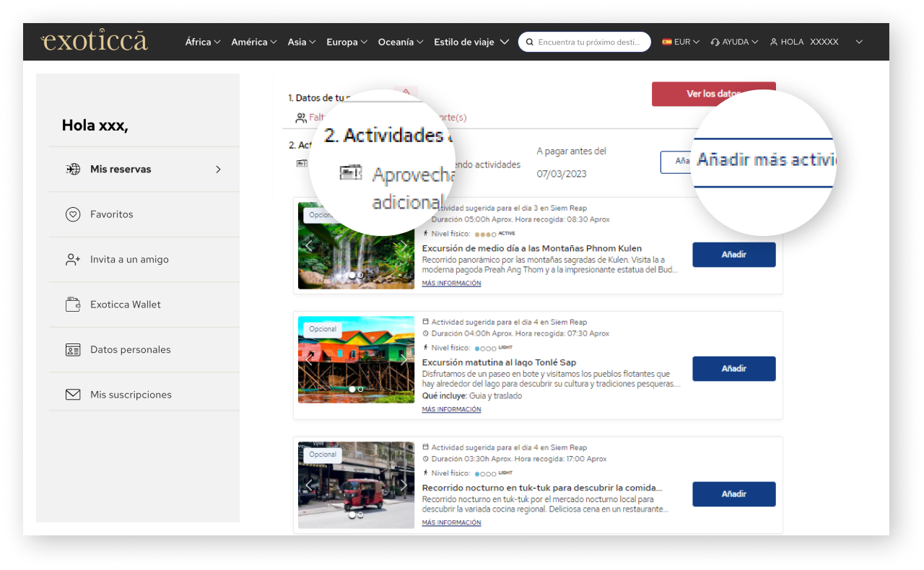Click Recorrido nocturno en tuk-tuk title
The height and width of the screenshot is (570, 924).
(x=542, y=488)
